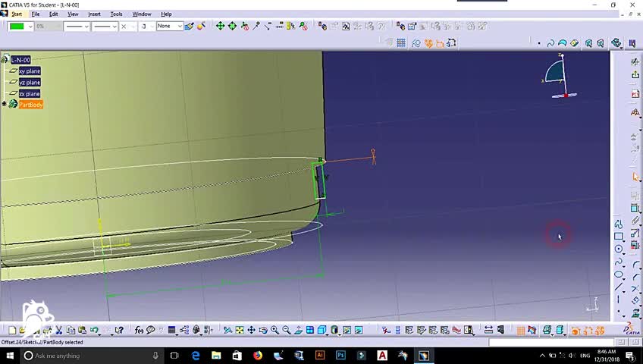Image resolution: width=643 pixels, height=364 pixels.
Task: Click the New document icon
Action: click(x=12, y=330)
